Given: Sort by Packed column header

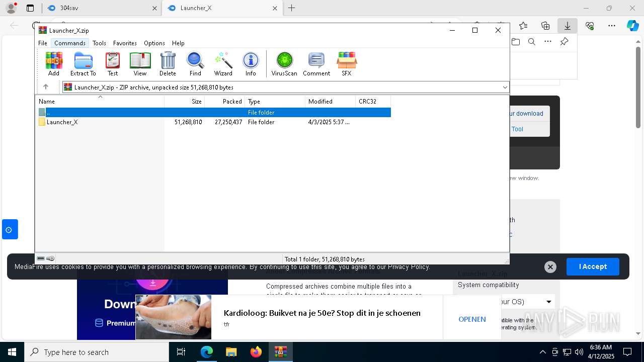Looking at the screenshot, I should coord(225,102).
